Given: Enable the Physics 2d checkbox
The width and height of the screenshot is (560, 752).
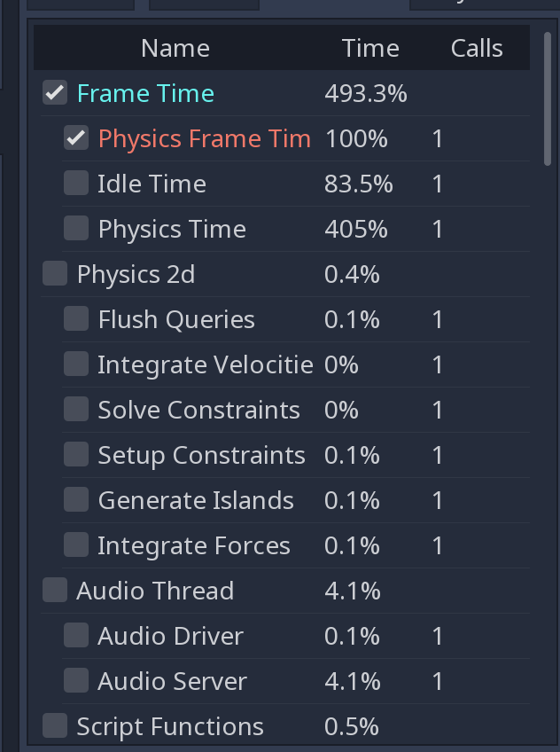Looking at the screenshot, I should pos(54,273).
